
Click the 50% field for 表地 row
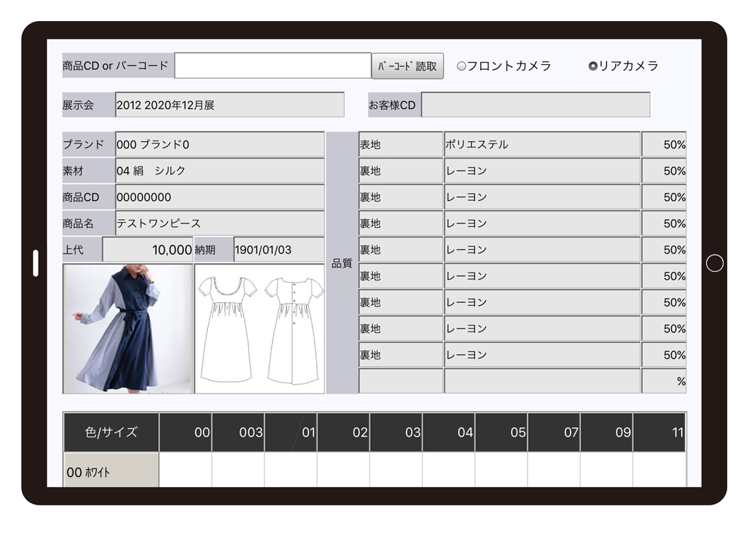[x=664, y=144]
